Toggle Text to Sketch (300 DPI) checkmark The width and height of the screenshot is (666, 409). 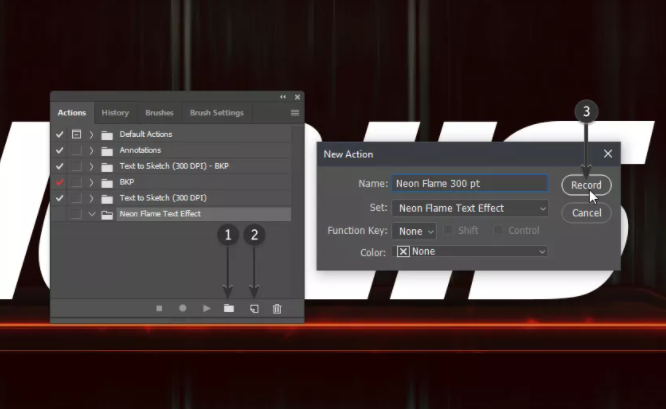coord(59,198)
